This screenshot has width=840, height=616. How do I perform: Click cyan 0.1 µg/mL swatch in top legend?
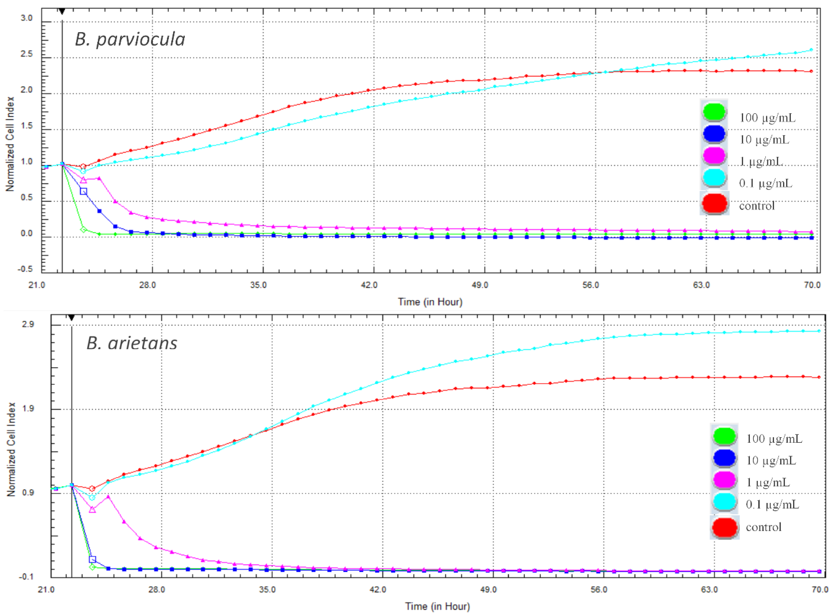(714, 178)
